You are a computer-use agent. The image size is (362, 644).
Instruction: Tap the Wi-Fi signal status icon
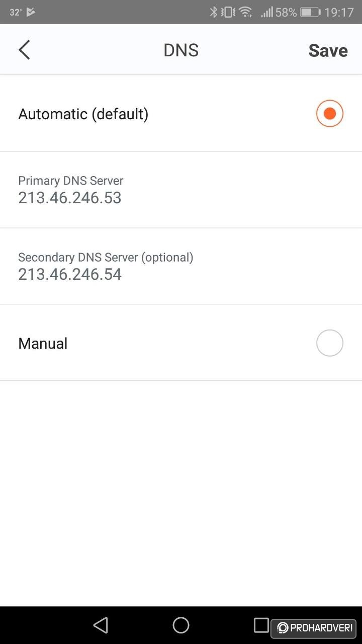[x=246, y=12]
